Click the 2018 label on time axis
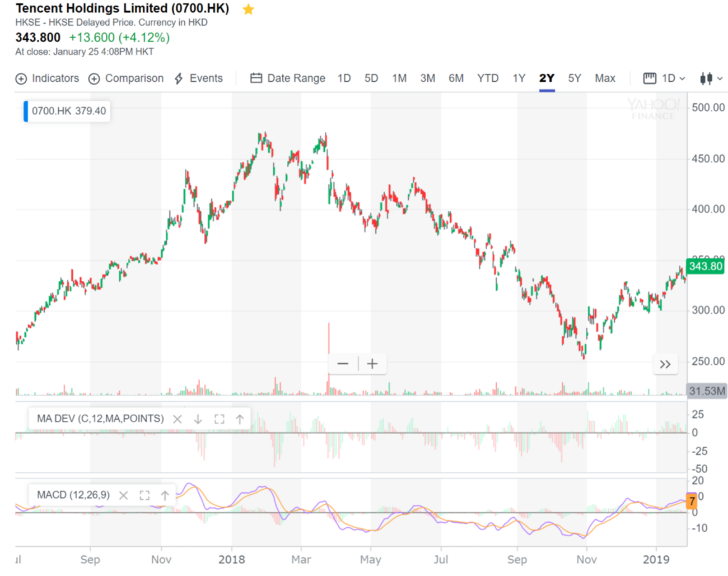Screen dimensions: 728x576 [232, 559]
